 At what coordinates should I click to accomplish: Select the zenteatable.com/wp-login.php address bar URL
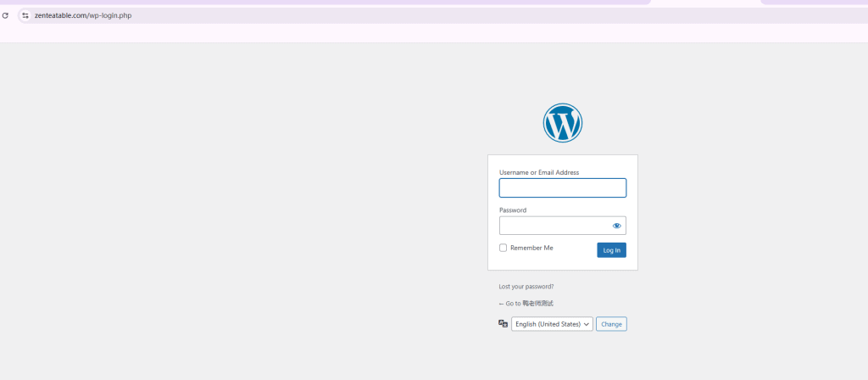pyautogui.click(x=83, y=15)
